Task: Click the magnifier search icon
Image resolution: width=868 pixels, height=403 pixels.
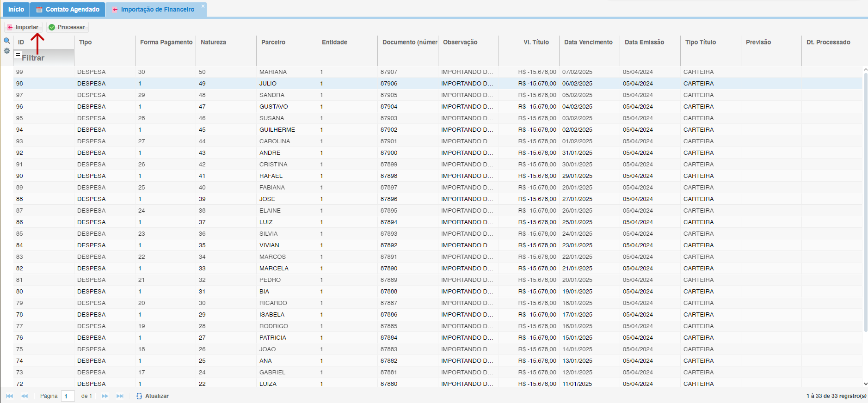Action: (7, 41)
